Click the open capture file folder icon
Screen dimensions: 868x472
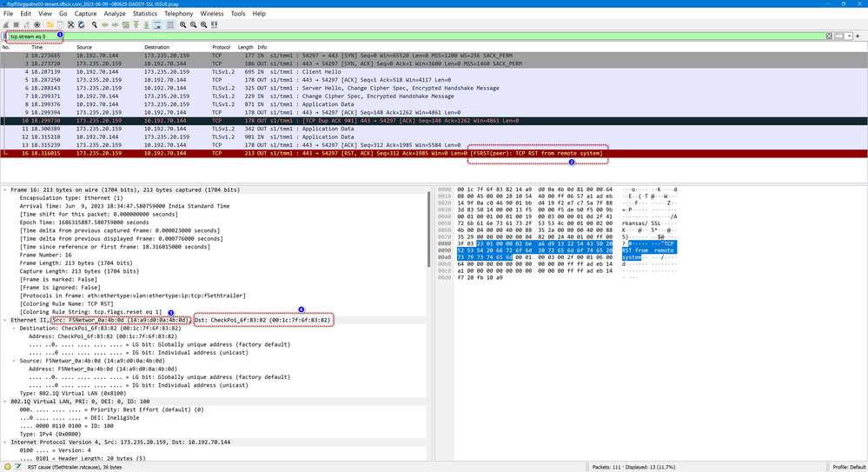(x=50, y=25)
